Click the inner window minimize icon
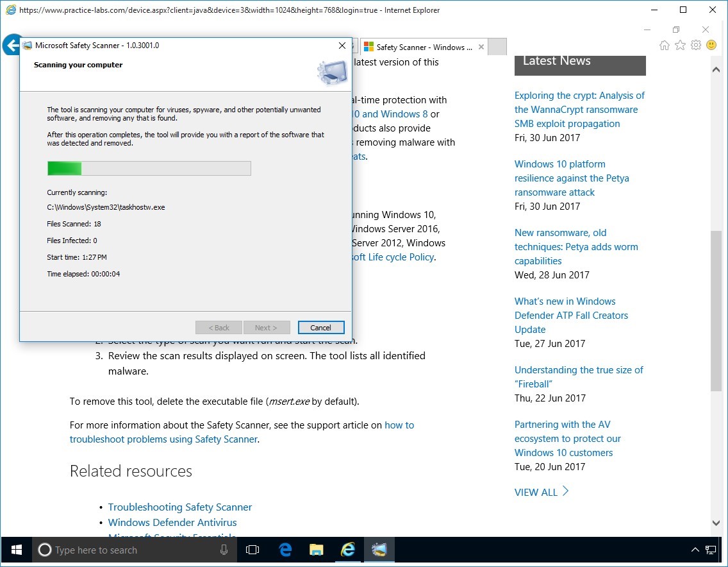This screenshot has height=567, width=728. click(647, 30)
